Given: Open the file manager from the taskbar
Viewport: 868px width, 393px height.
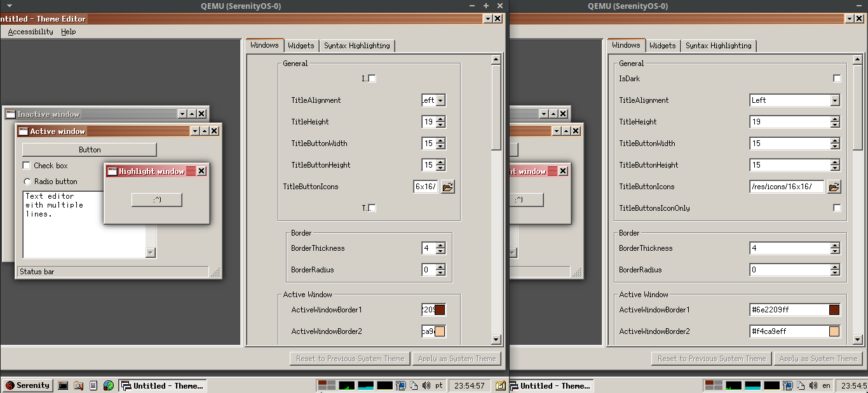Looking at the screenshot, I should pyautogui.click(x=78, y=385).
